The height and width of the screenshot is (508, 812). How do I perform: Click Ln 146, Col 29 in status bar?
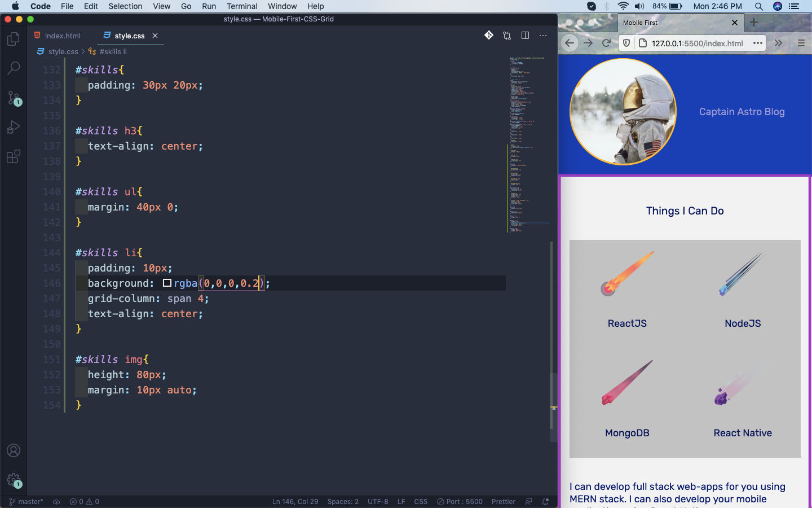(295, 502)
